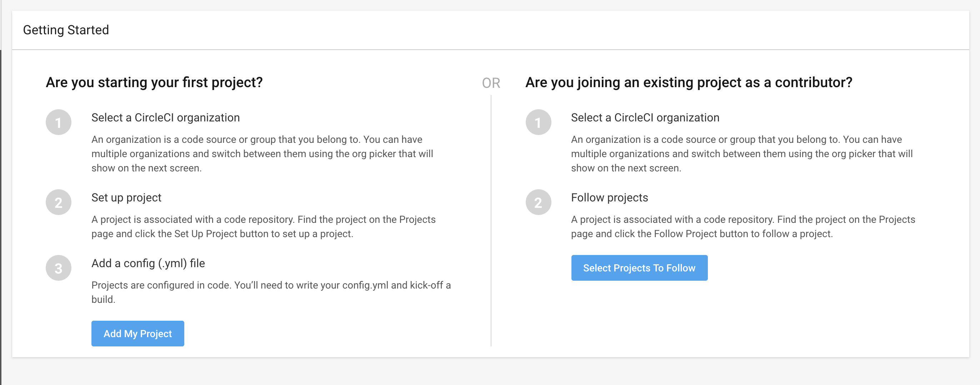Click the OR divider label

pos(491,83)
